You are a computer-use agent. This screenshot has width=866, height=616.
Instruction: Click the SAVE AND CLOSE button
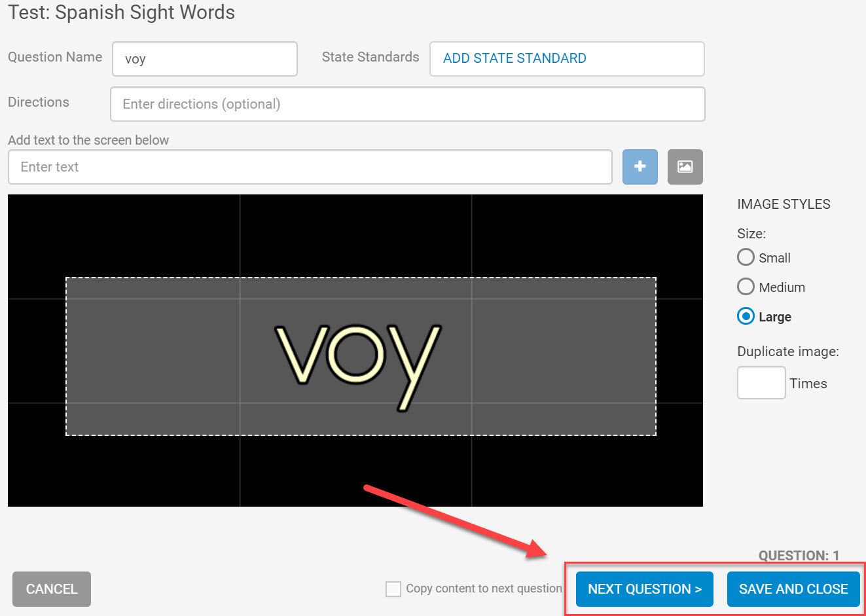[793, 589]
